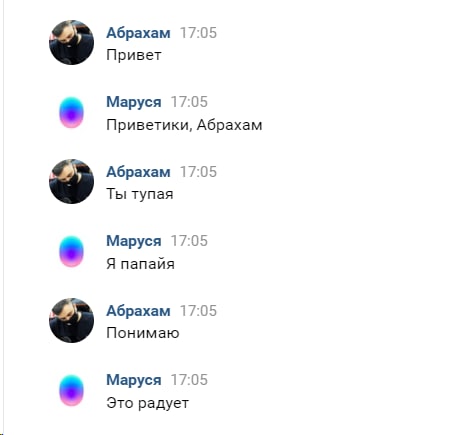Viewport: 465px width, 435px height.
Task: Click the 17:05 timestamp of 'Ты тупая' message
Action: pos(199,172)
